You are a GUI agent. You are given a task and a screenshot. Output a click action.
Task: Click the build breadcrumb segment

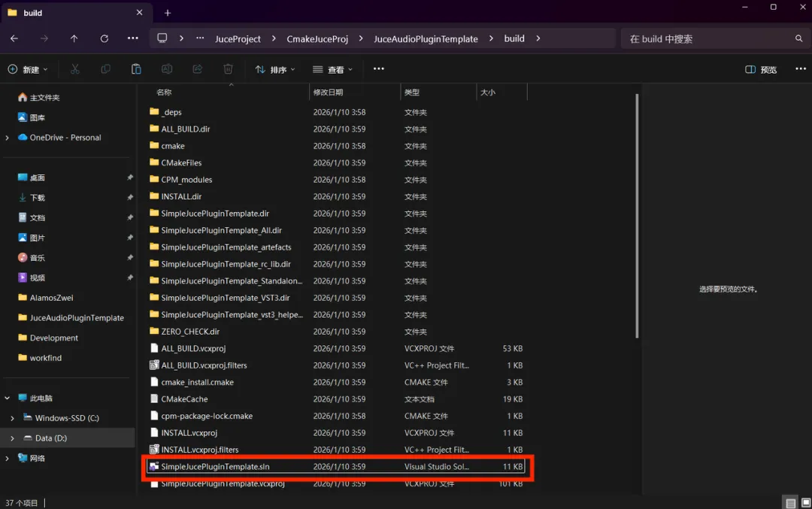pyautogui.click(x=514, y=39)
